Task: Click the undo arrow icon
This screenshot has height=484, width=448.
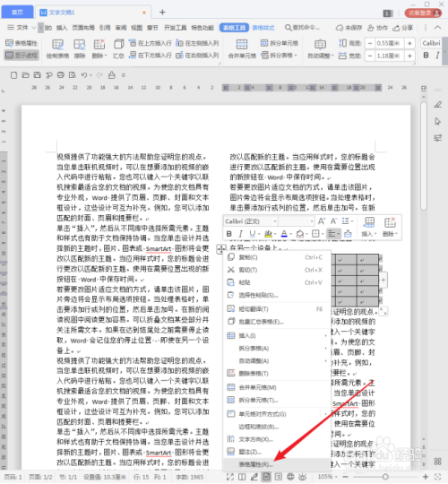Action: coord(84,75)
